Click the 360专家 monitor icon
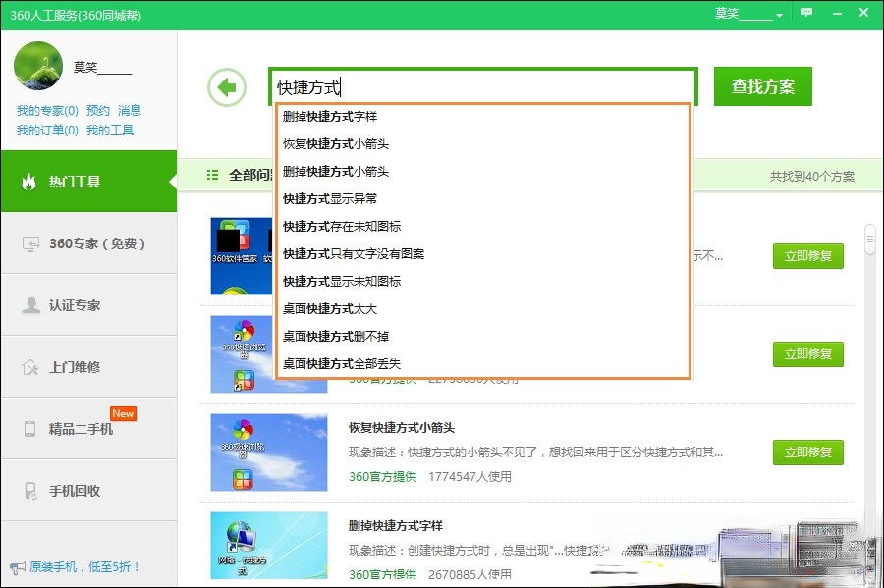The width and height of the screenshot is (884, 588). [x=30, y=243]
